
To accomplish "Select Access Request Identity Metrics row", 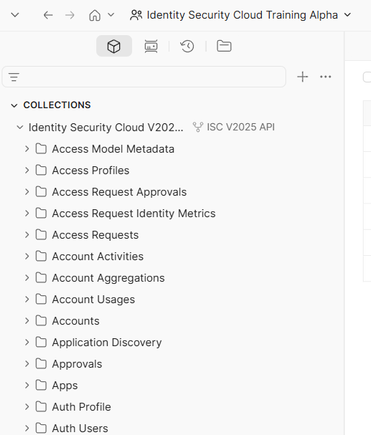I will [172, 213].
